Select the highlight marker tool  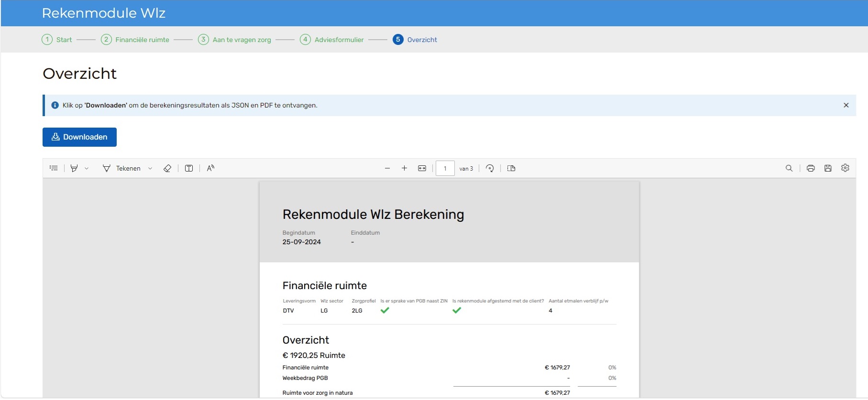[x=74, y=168]
